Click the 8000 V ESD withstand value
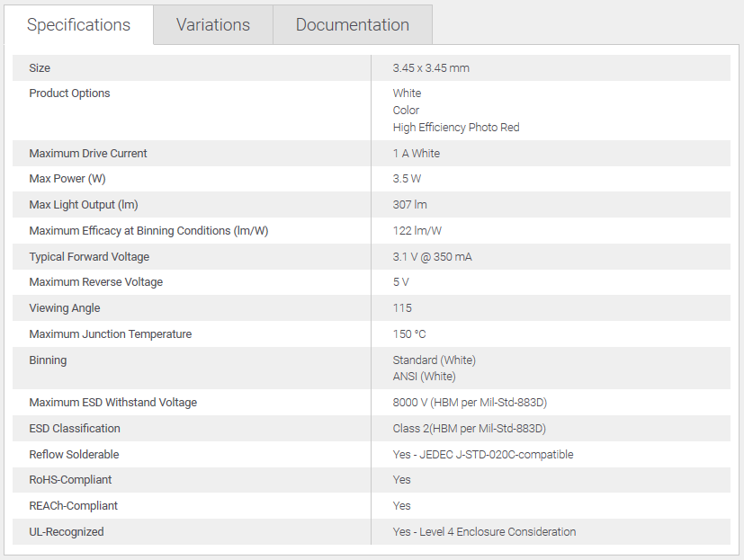This screenshot has width=744, height=560. (x=470, y=403)
